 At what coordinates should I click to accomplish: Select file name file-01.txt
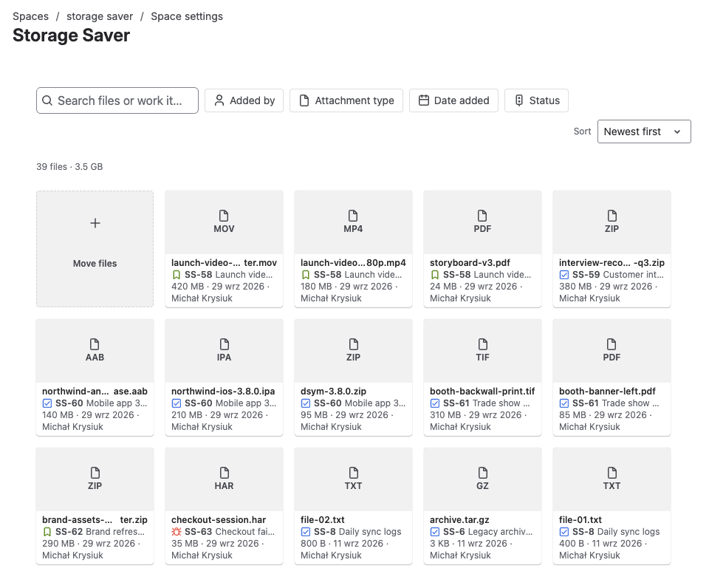(x=580, y=520)
